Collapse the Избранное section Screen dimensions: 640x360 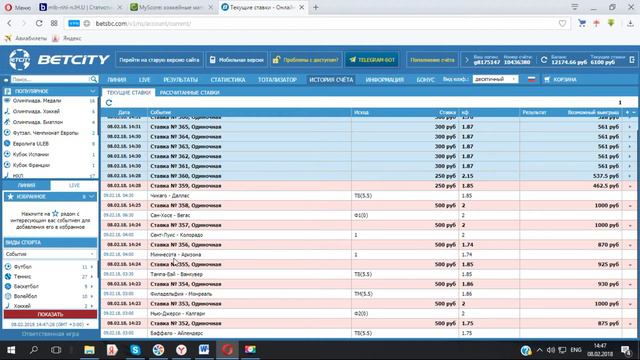(x=92, y=197)
